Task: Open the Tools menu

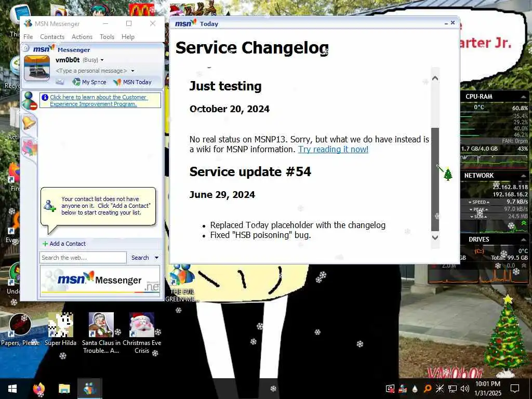Action: 107,37
